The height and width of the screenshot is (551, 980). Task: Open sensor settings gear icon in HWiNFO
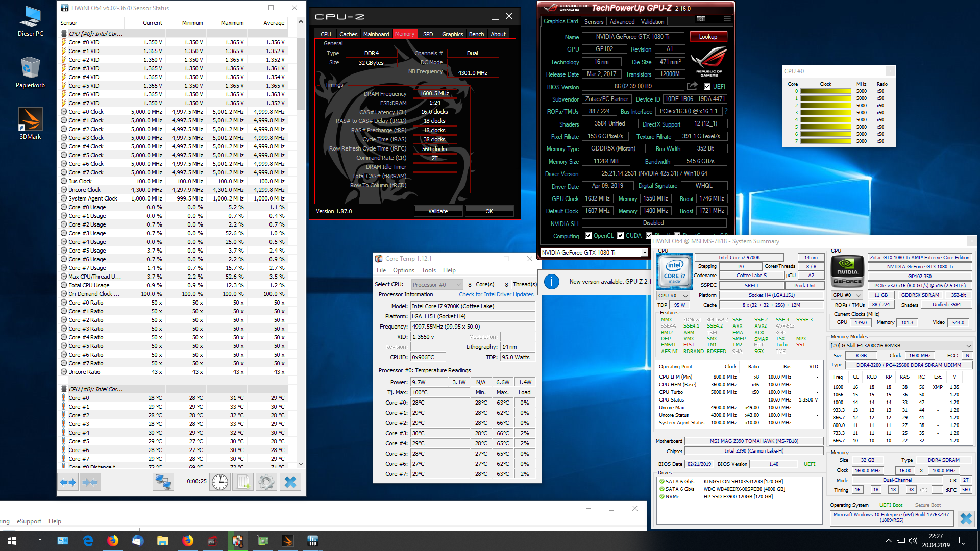(x=266, y=482)
